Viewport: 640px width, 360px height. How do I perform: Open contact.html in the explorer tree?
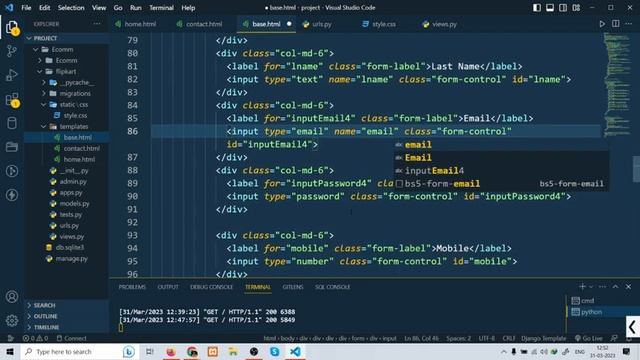click(x=81, y=149)
